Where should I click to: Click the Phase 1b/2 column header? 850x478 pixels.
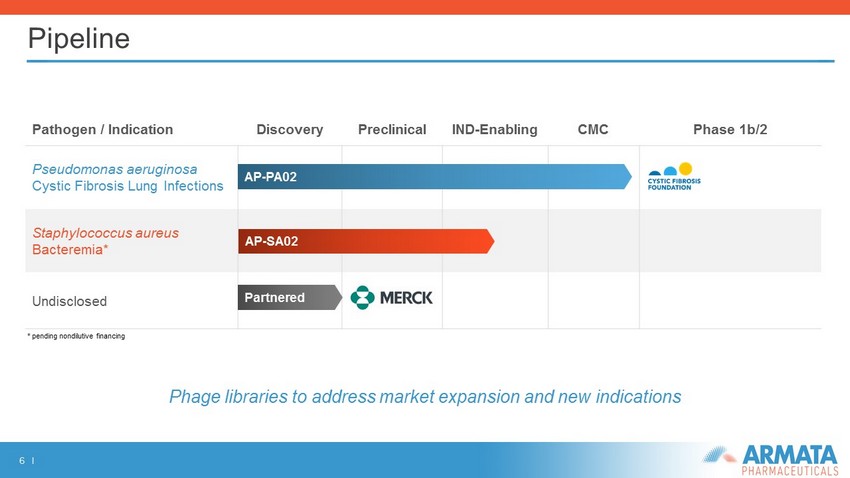[x=730, y=130]
